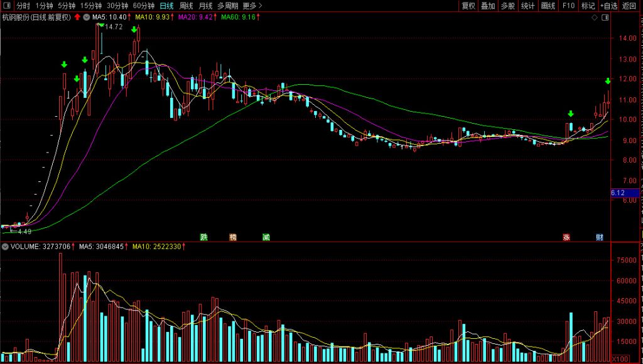Screen dimensions: 643x364
Task: Click the 6.12 price label on axis
Action: coord(619,193)
